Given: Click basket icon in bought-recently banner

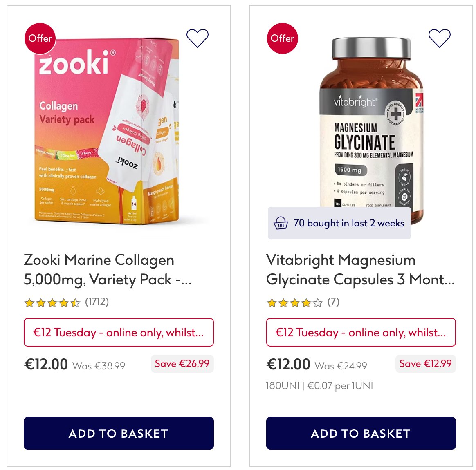Looking at the screenshot, I should [x=281, y=223].
